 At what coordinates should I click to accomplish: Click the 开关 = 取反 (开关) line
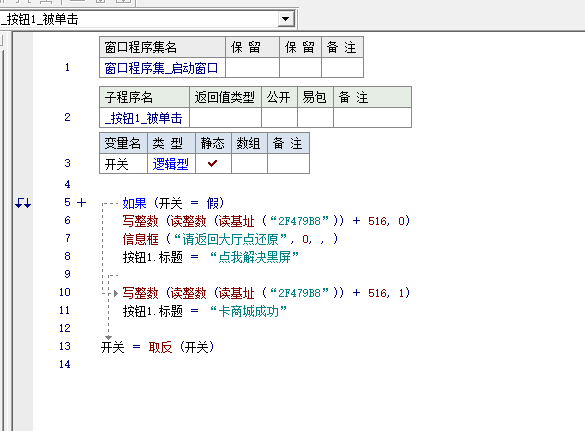pos(157,347)
